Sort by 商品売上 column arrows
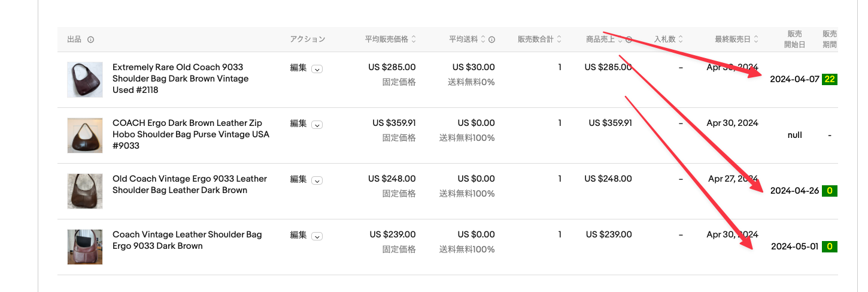 pos(620,40)
